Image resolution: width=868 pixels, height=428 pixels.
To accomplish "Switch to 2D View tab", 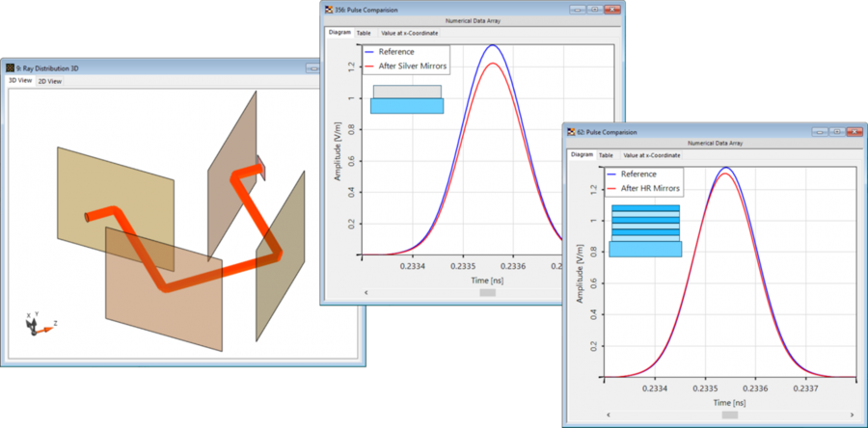I will pyautogui.click(x=50, y=82).
